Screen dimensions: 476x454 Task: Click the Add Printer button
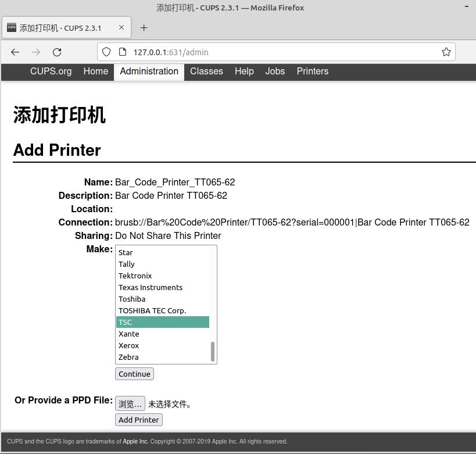tap(139, 420)
